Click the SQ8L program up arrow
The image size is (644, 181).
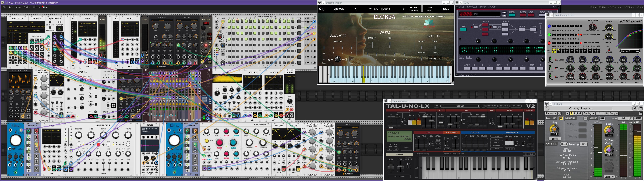pos(504,12)
